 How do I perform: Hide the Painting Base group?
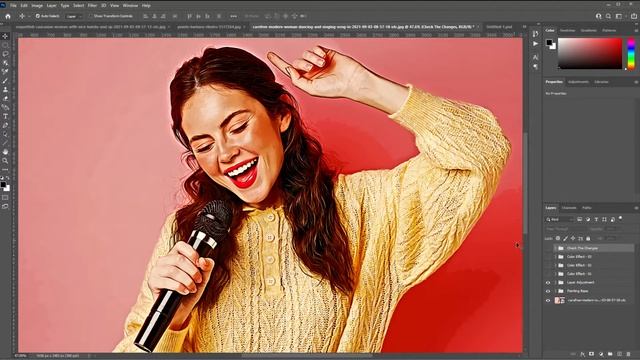[548, 291]
